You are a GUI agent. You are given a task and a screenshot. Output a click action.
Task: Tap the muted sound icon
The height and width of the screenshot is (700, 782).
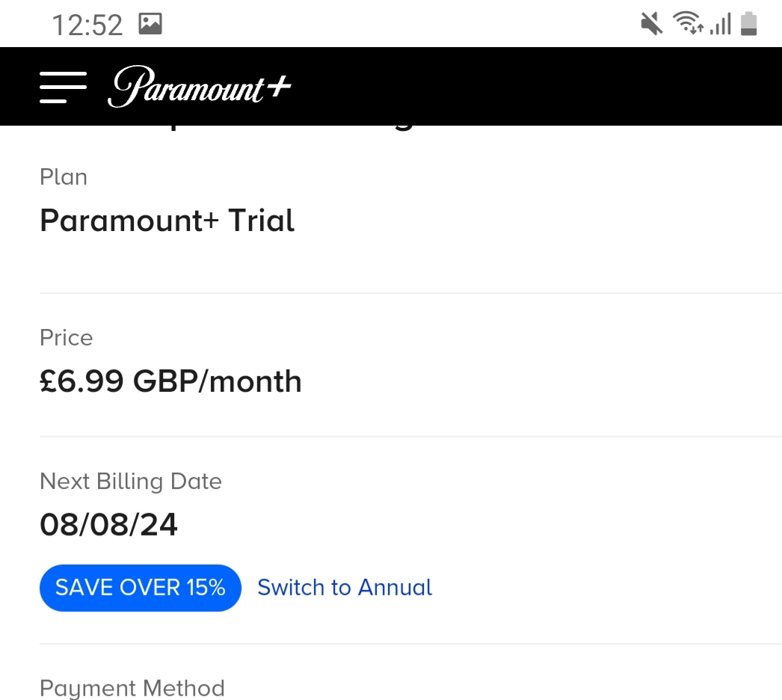point(650,23)
